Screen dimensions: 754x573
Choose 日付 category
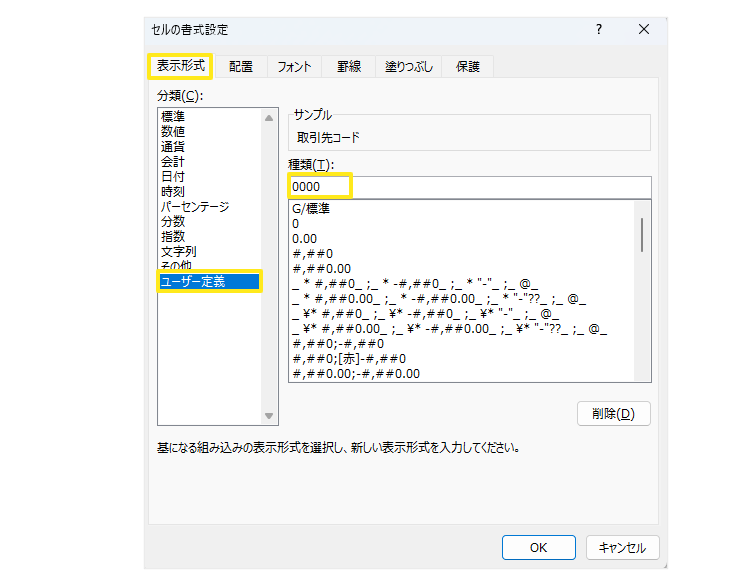pyautogui.click(x=173, y=176)
